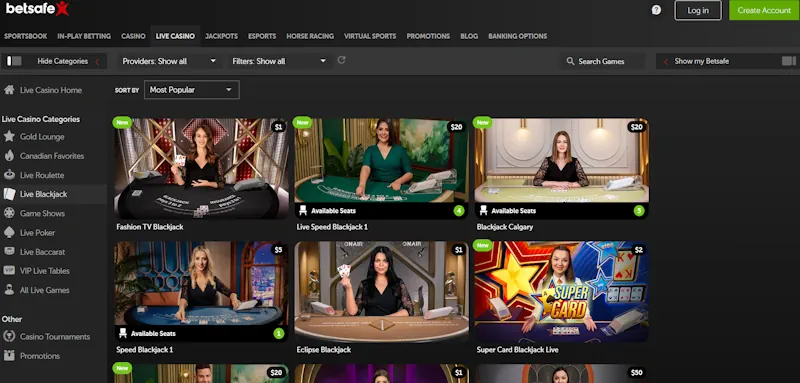Click the Log in button

pyautogui.click(x=698, y=10)
